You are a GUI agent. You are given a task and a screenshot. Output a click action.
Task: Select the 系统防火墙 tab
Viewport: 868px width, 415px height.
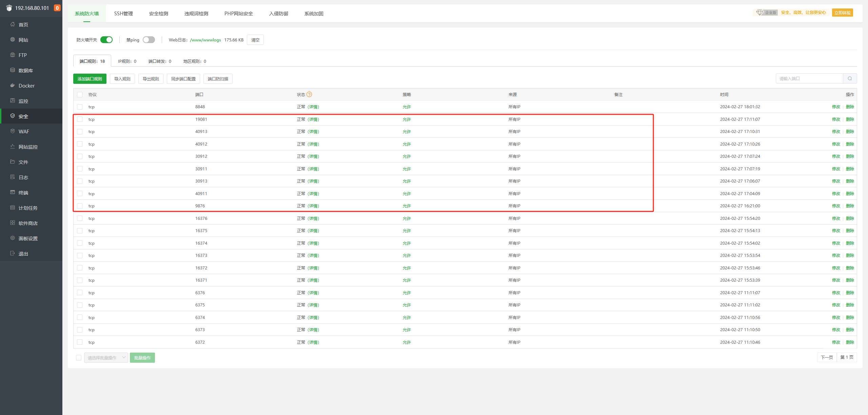point(87,14)
